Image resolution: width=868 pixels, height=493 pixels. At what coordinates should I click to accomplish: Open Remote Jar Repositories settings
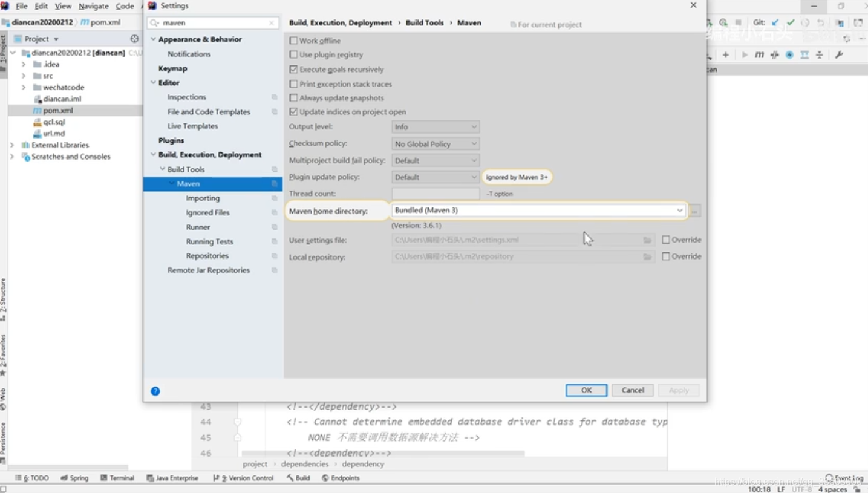(x=208, y=270)
